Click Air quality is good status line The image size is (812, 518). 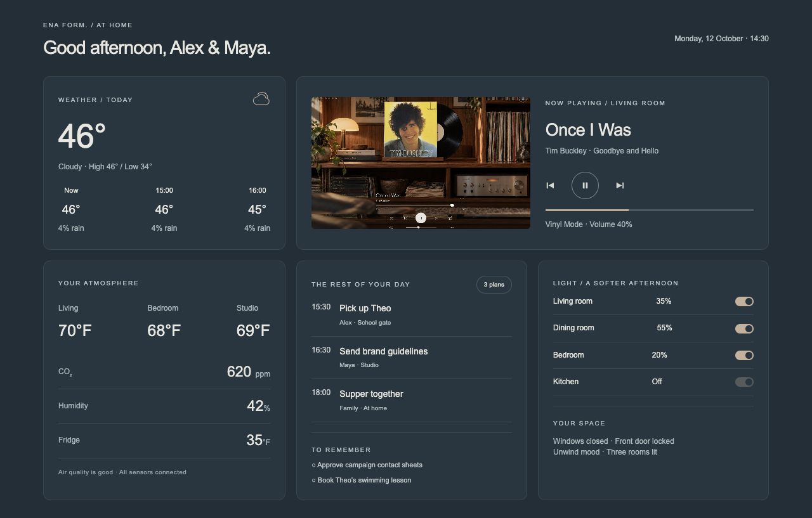[x=122, y=472]
